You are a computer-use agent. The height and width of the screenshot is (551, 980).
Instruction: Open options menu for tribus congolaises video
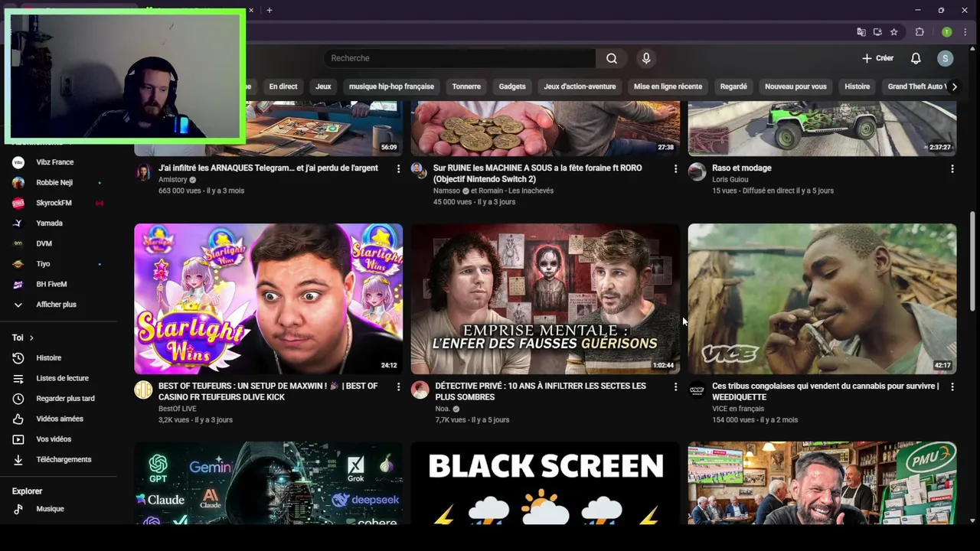point(952,387)
